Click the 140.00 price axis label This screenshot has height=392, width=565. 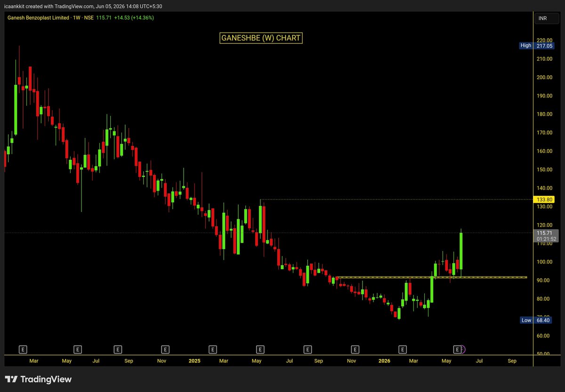[x=544, y=188]
